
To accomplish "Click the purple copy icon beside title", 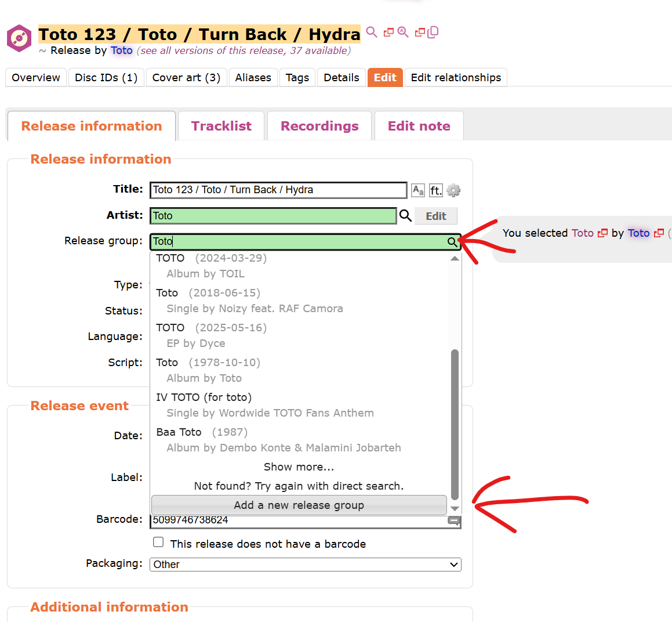I will [x=433, y=32].
